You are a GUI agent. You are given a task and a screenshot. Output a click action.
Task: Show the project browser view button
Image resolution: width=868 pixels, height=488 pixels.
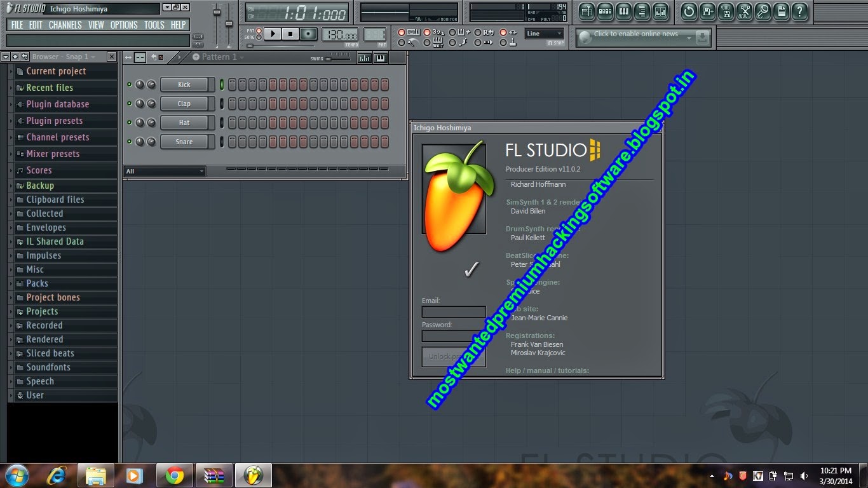(642, 11)
